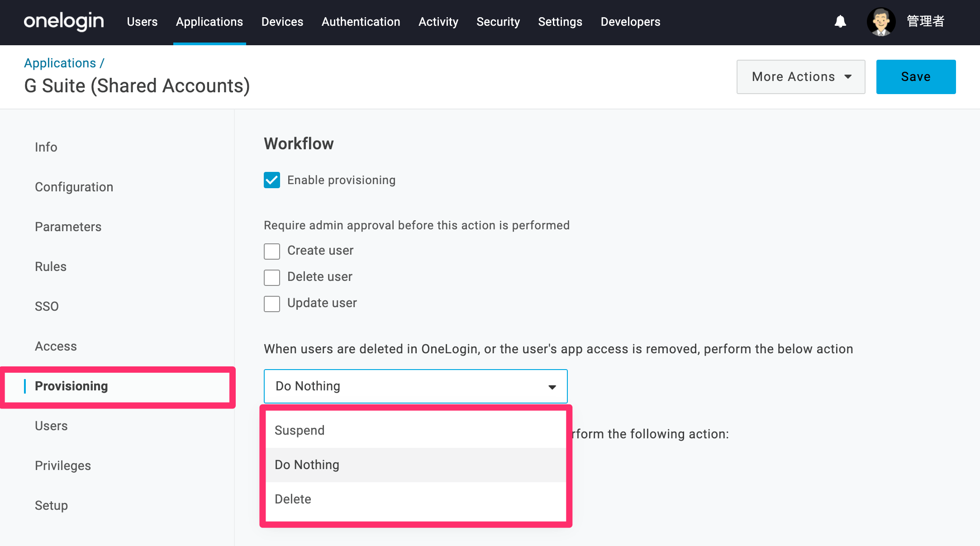Open the Settings navigation menu
The width and height of the screenshot is (980, 546).
pos(560,22)
